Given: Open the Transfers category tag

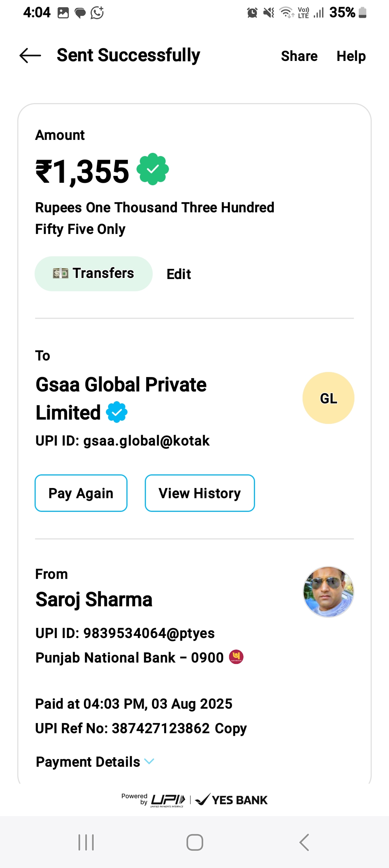Looking at the screenshot, I should coord(94,274).
